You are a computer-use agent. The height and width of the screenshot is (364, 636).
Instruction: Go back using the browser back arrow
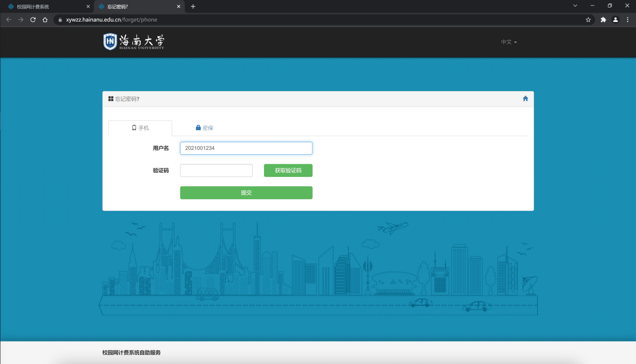(9, 20)
